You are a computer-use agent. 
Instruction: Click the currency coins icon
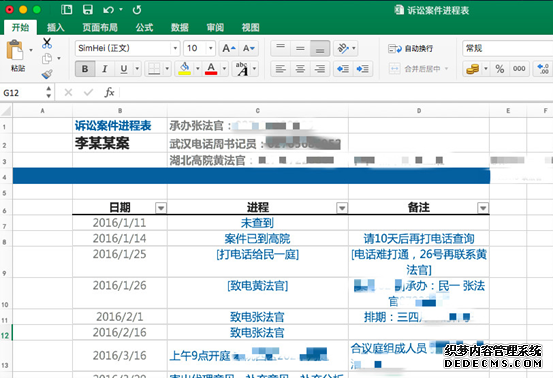point(473,69)
